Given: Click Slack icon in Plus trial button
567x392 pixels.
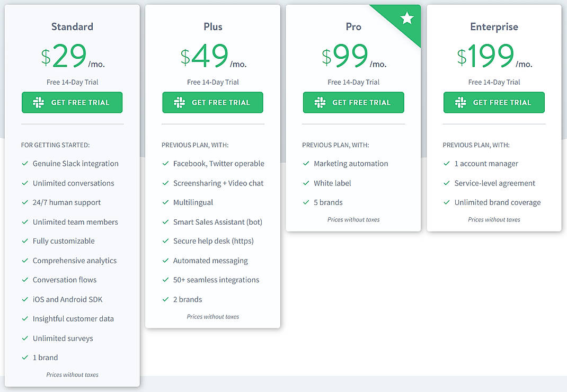Looking at the screenshot, I should (179, 102).
